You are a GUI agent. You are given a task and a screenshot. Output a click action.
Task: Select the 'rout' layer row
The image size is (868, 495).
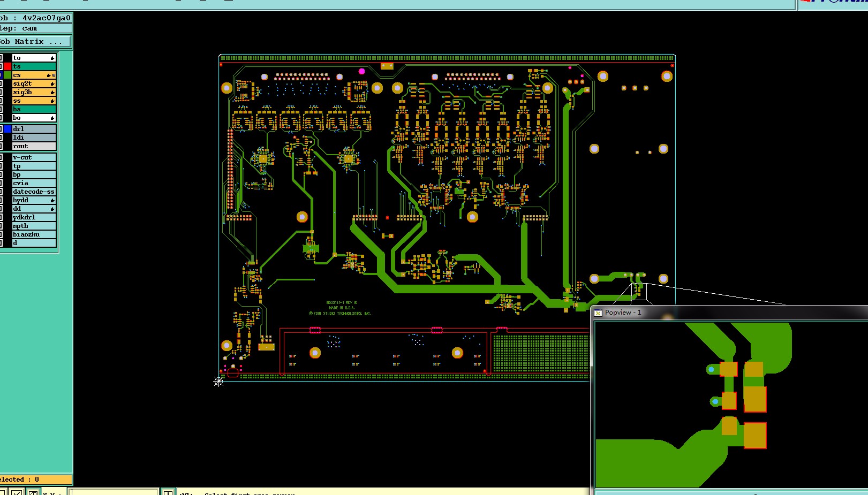click(34, 146)
